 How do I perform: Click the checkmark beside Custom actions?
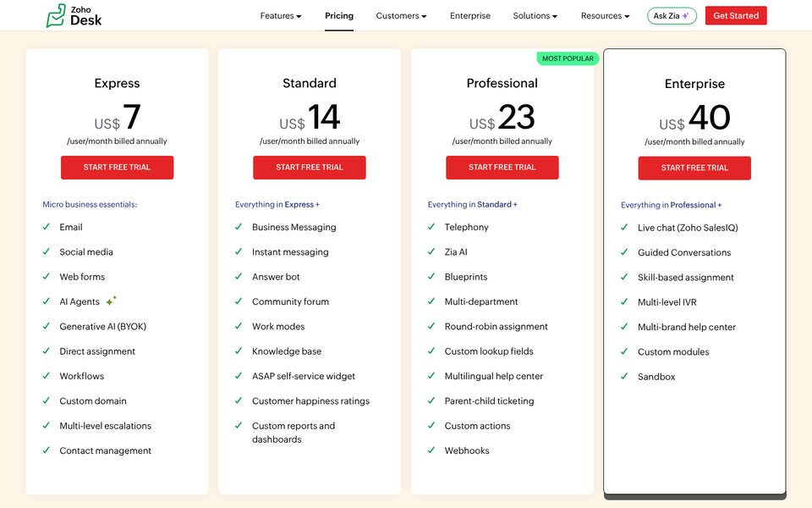[x=431, y=425]
